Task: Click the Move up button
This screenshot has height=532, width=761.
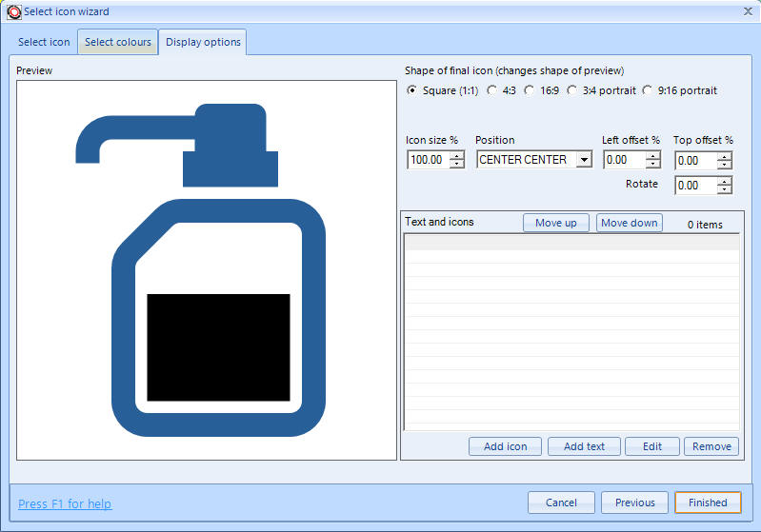Action: click(x=556, y=223)
